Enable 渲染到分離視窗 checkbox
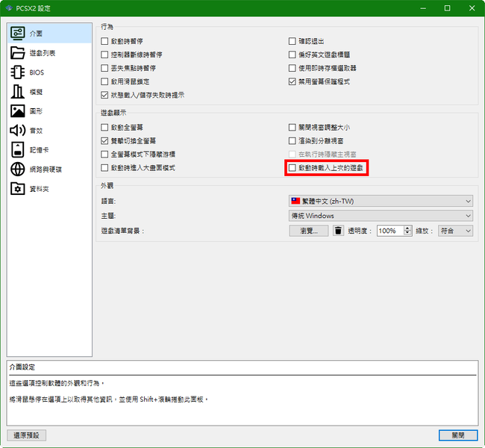 [x=292, y=141]
